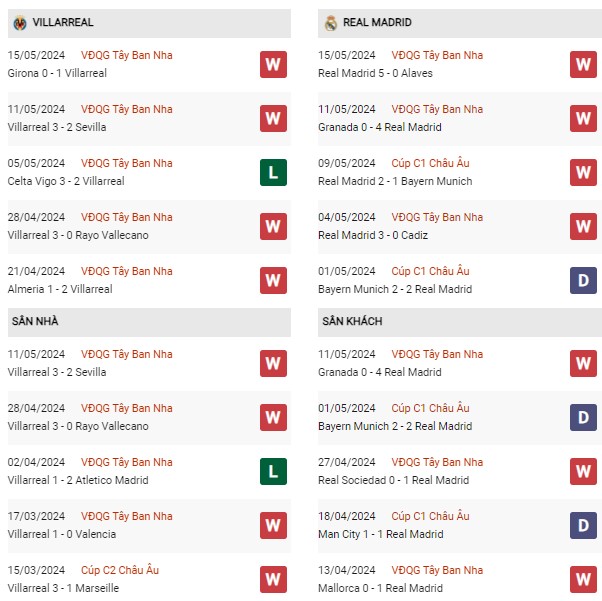Screen dimensions: 602x601
Task: Click the D badge for Man City 1-1 Real Madrid
Action: (583, 525)
